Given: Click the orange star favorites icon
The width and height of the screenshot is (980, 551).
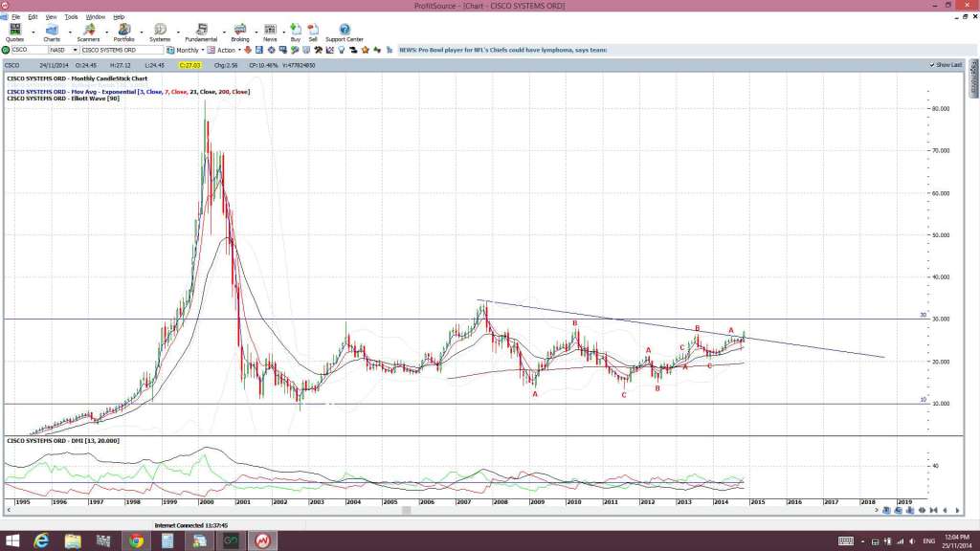Looking at the screenshot, I should [x=365, y=50].
